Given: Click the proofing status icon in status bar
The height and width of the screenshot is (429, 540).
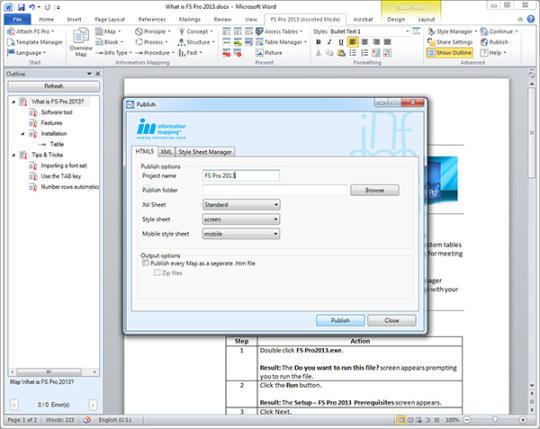Looking at the screenshot, I should [87, 420].
